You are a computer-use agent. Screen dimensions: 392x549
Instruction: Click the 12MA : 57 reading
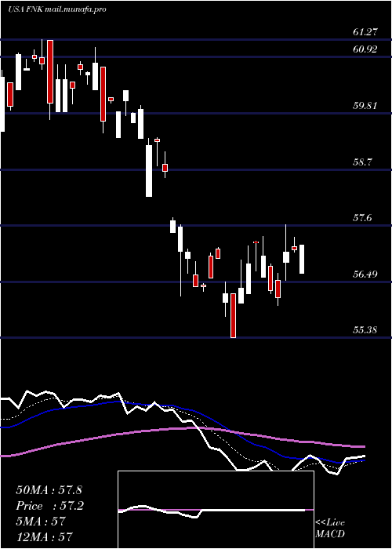(44, 536)
